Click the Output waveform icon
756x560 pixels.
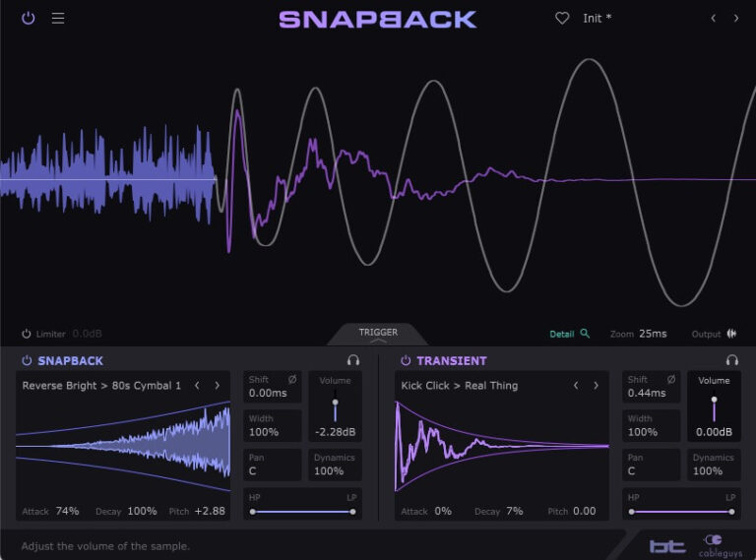[x=731, y=334]
